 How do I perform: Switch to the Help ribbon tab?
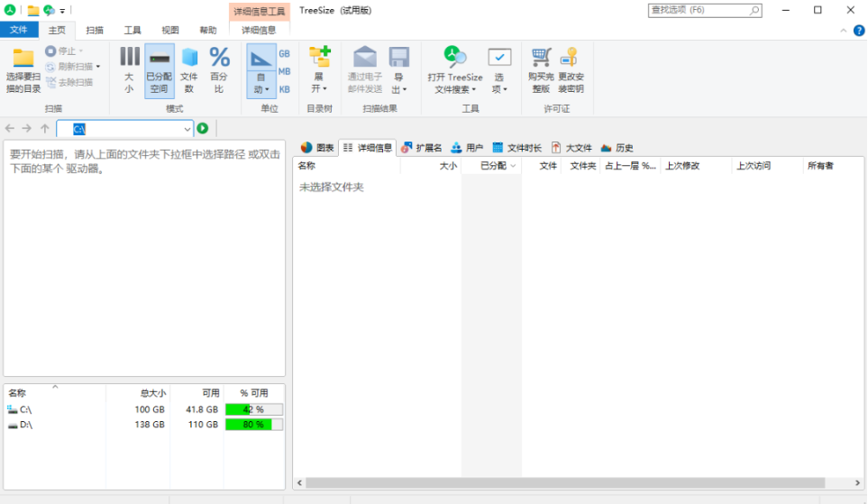pyautogui.click(x=208, y=30)
